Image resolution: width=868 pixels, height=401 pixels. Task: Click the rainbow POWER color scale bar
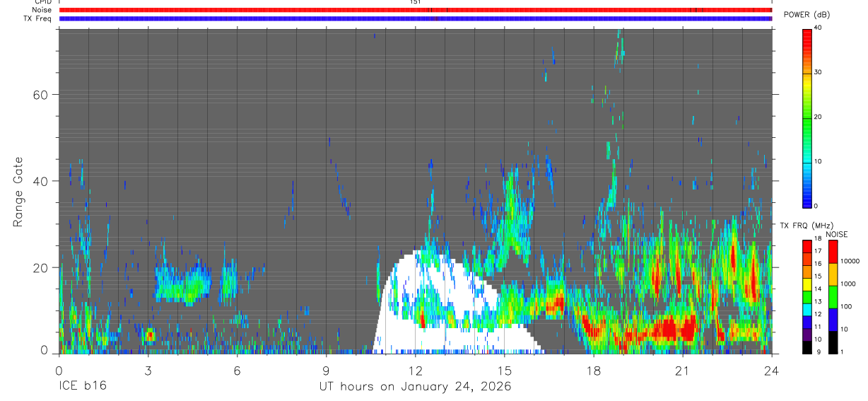click(807, 117)
